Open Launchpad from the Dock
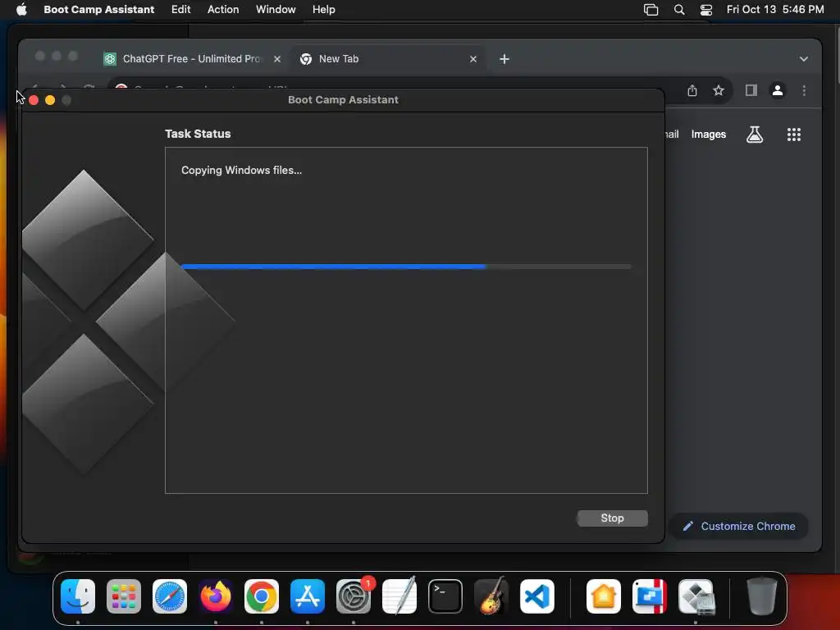 pyautogui.click(x=124, y=596)
